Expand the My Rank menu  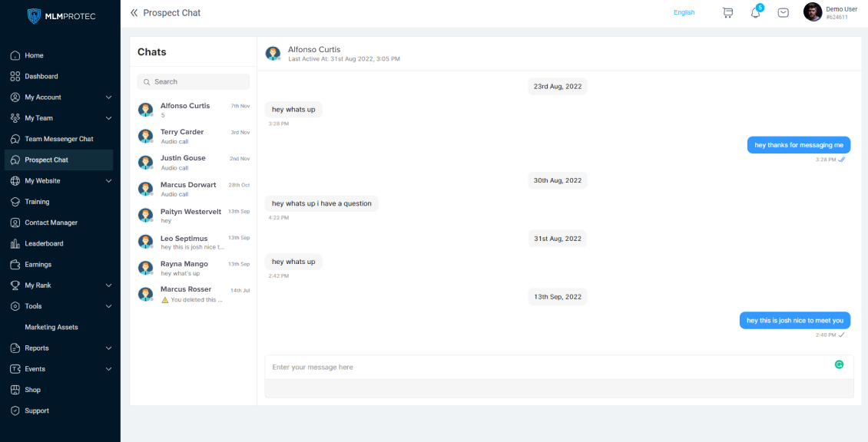click(x=61, y=285)
